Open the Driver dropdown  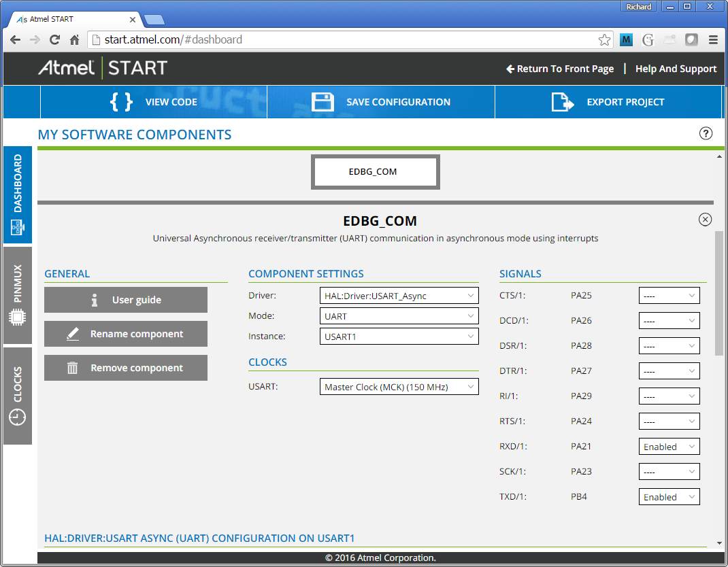tap(399, 296)
